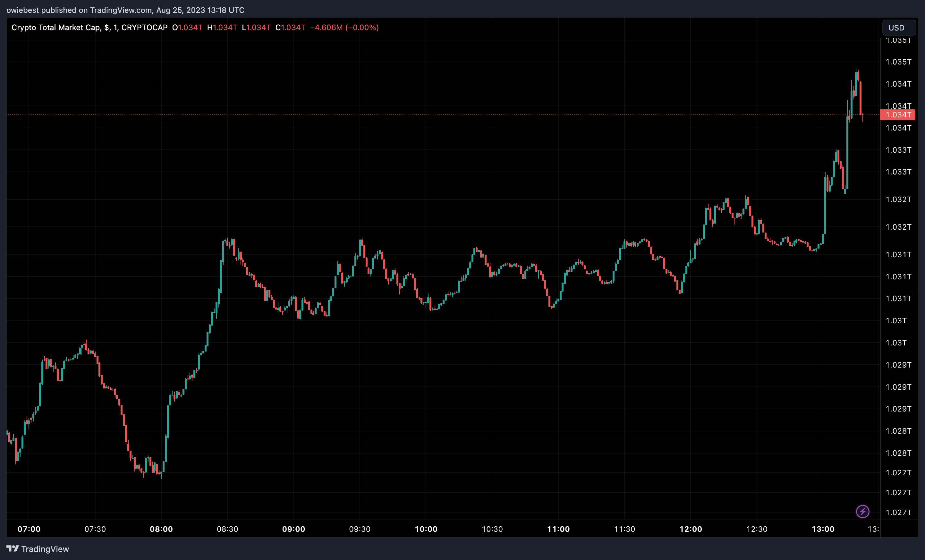Click the close value C1.034T
Image resolution: width=925 pixels, height=560 pixels.
291,27
